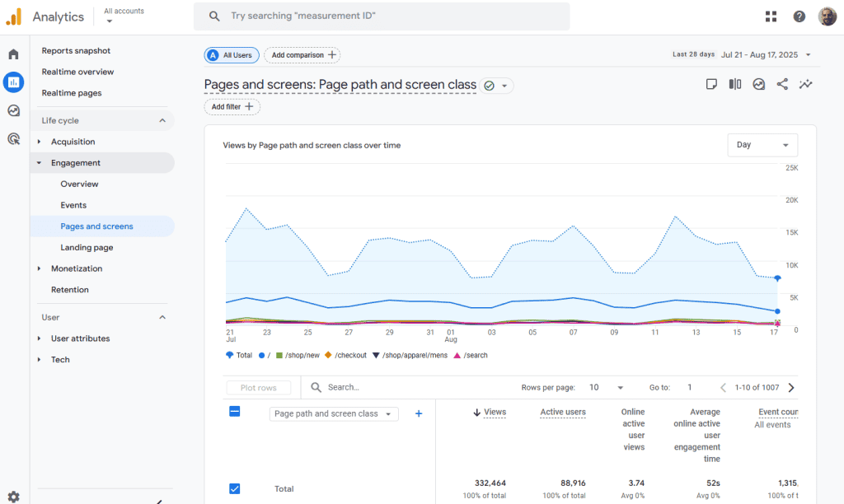Open the Events report
The image size is (844, 504).
coord(73,205)
